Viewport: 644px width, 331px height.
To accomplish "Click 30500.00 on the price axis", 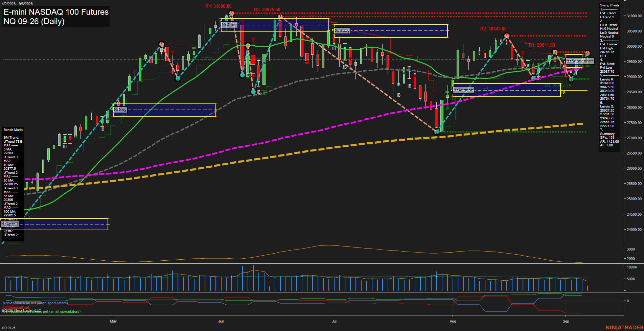I will click(634, 31).
